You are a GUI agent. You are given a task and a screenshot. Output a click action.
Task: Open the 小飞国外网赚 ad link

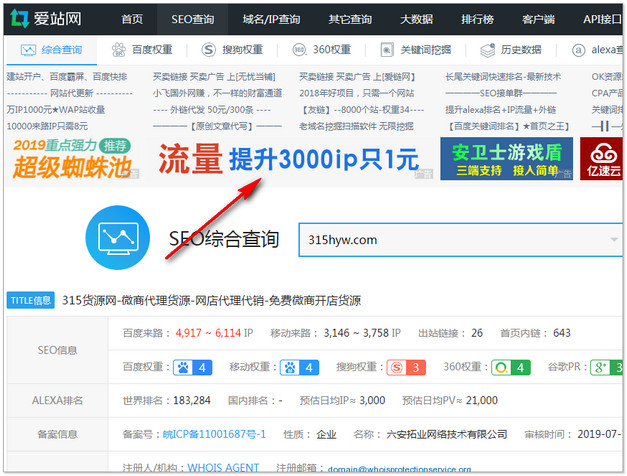(x=217, y=93)
